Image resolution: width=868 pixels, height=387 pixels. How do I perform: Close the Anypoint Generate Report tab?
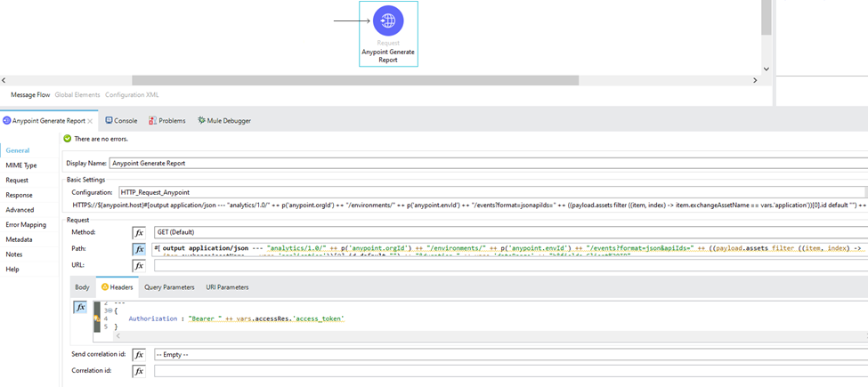[x=90, y=120]
